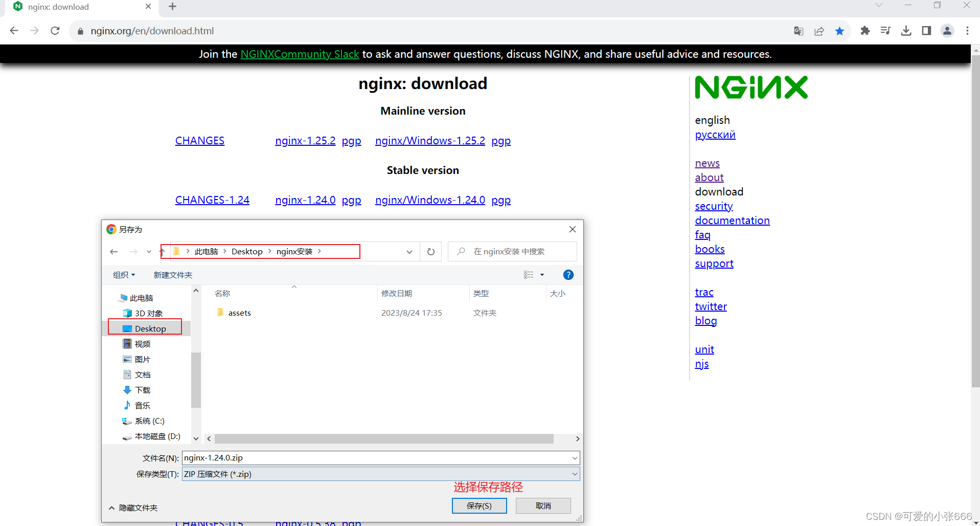
Task: Open Chrome downloads icon
Action: [x=906, y=31]
